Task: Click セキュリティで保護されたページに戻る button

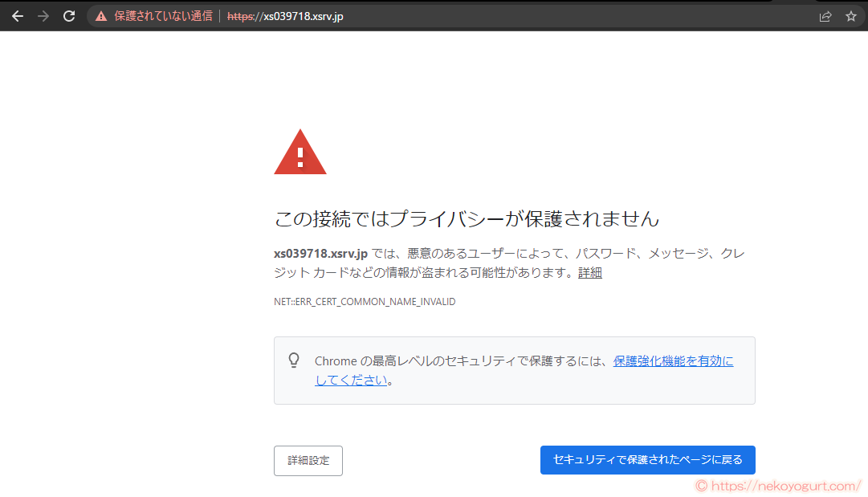Action: point(647,459)
